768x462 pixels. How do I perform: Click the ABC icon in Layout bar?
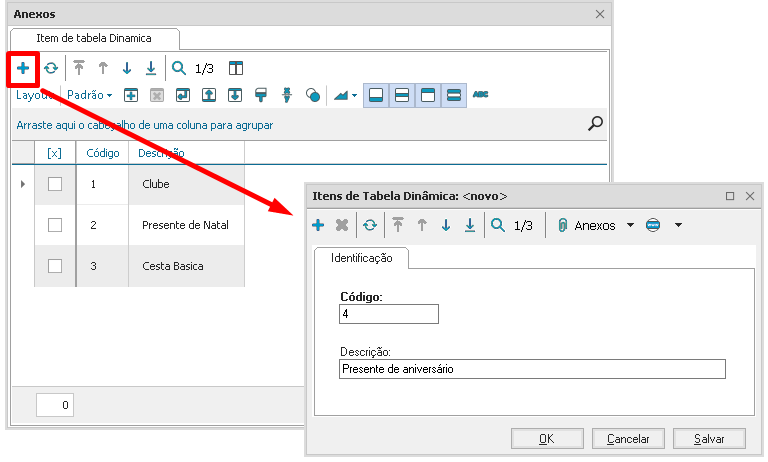[480, 94]
